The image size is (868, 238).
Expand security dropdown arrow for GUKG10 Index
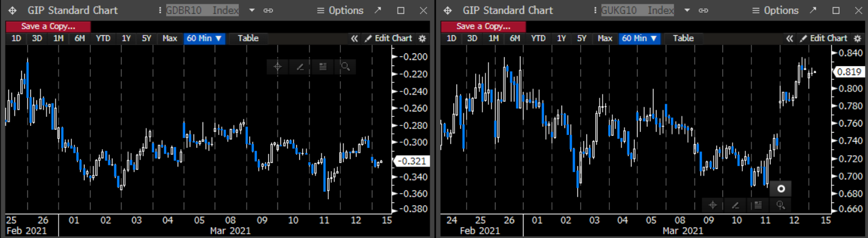click(x=687, y=10)
